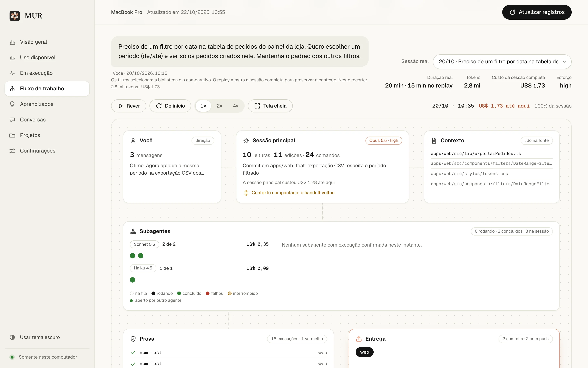Click the direção badge on Você card
Image resolution: width=588 pixels, height=368 pixels.
[x=203, y=140]
